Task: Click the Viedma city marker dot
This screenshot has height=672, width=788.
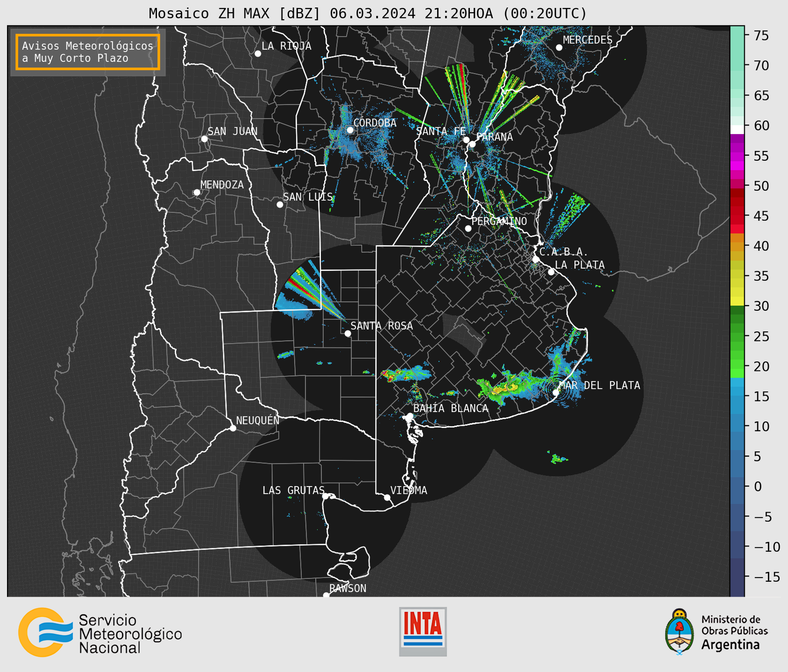Action: click(387, 498)
